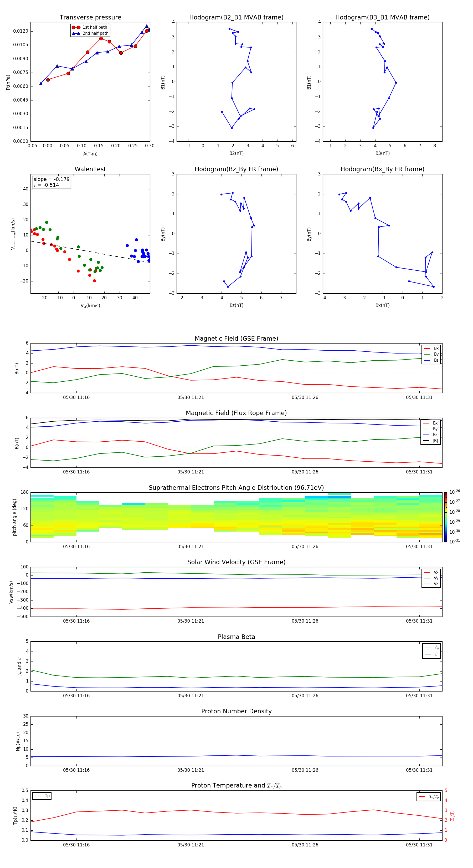
Task: Click the "Proton Temperature and Te/Tp" title
Action: click(236, 786)
